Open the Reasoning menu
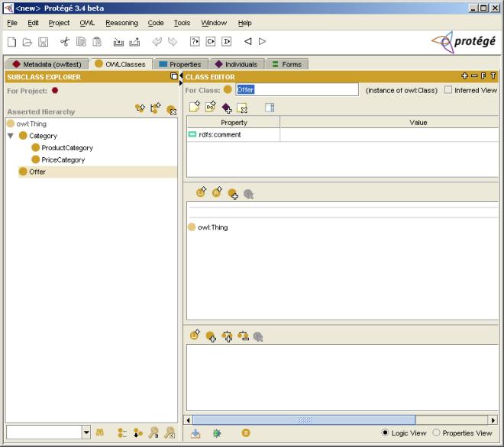Image resolution: width=504 pixels, height=447 pixels. click(121, 23)
